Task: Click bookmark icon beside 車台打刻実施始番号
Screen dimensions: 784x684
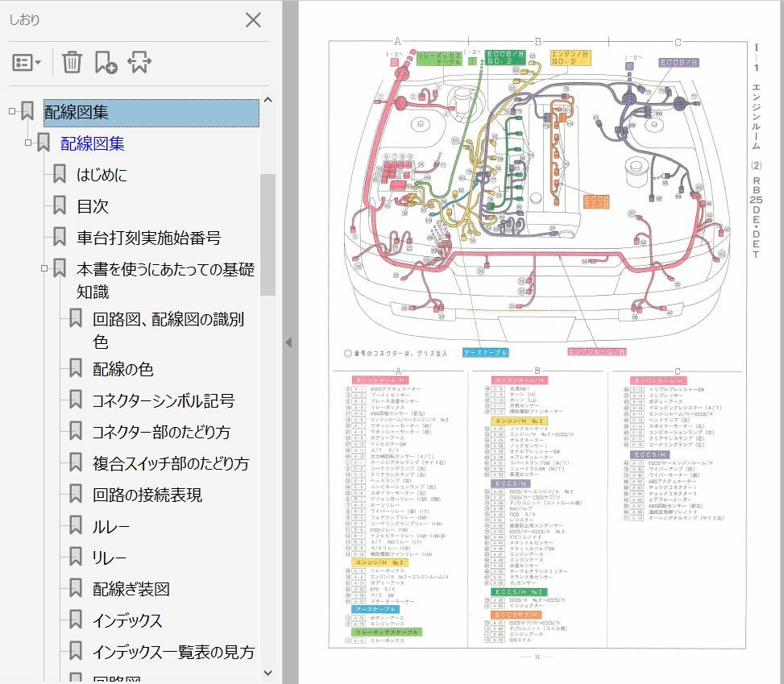Action: coord(60,237)
